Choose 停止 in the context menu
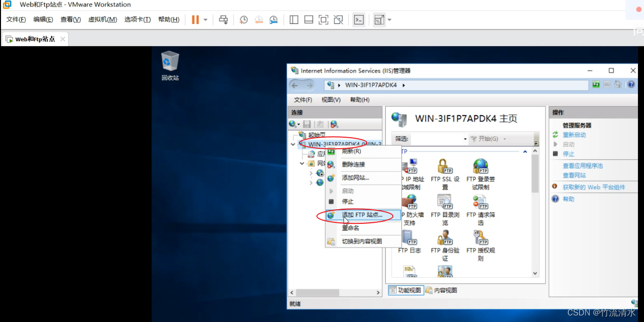This screenshot has height=322, width=644. click(363, 201)
